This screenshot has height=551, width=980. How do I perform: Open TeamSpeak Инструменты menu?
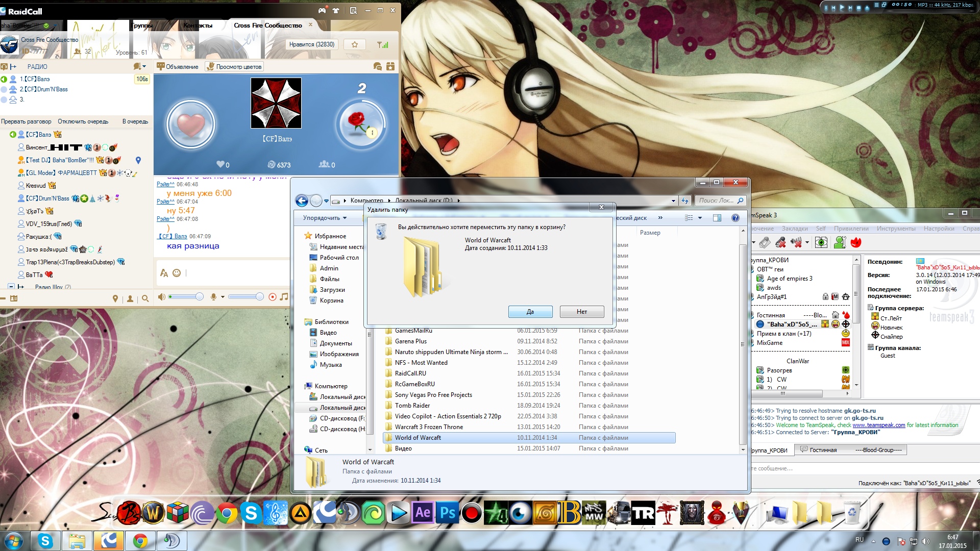tap(896, 229)
